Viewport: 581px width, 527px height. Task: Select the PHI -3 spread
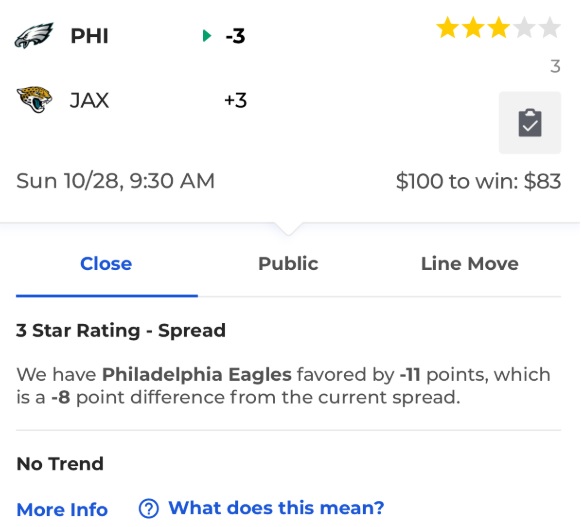coord(235,36)
